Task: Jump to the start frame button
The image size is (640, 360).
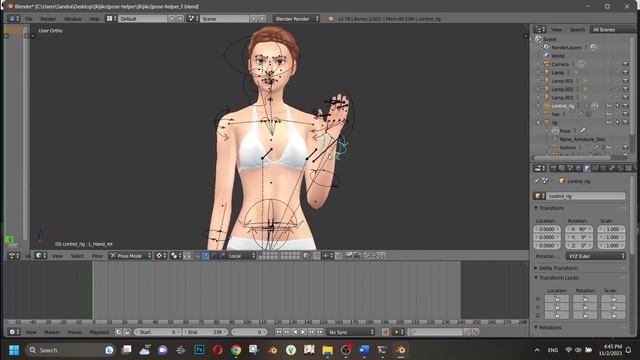Action: [x=278, y=332]
